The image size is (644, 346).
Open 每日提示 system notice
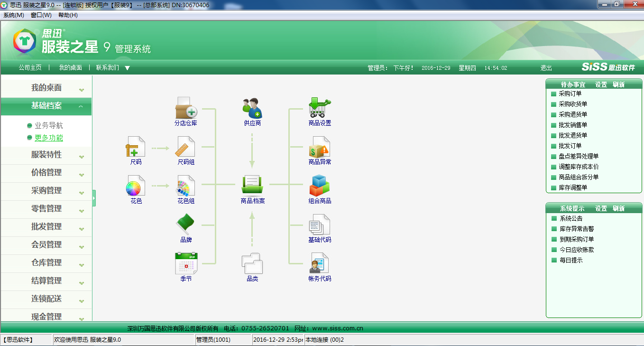coord(571,261)
